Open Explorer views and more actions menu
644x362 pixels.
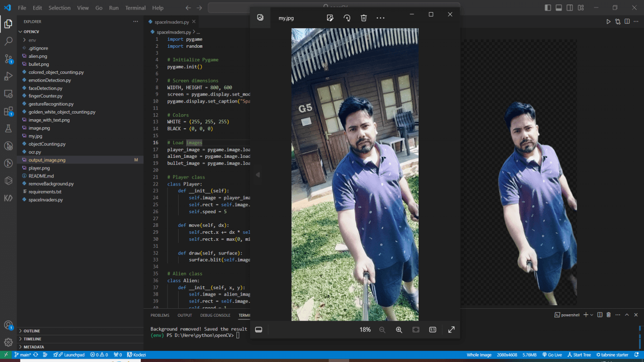(135, 22)
